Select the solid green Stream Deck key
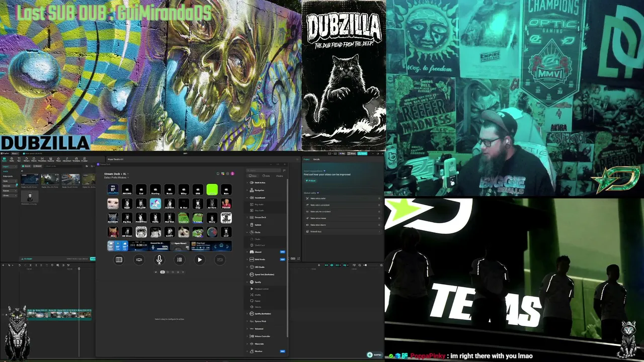 pyautogui.click(x=212, y=190)
